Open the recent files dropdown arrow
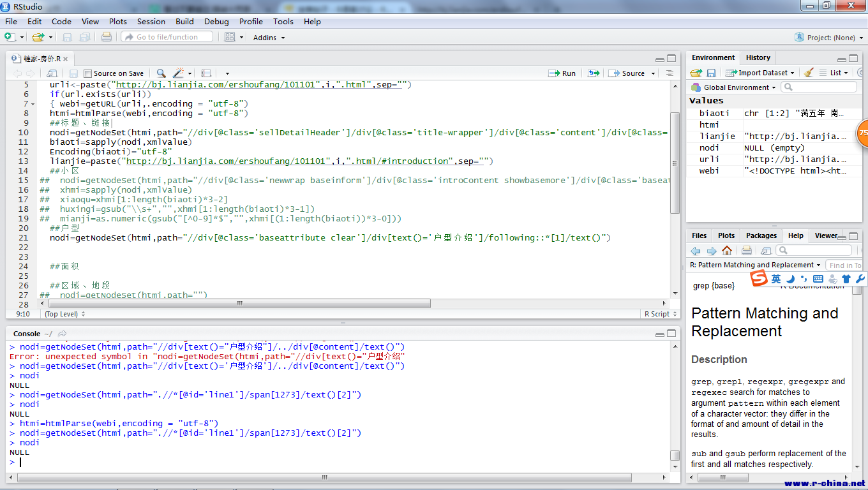 (50, 38)
